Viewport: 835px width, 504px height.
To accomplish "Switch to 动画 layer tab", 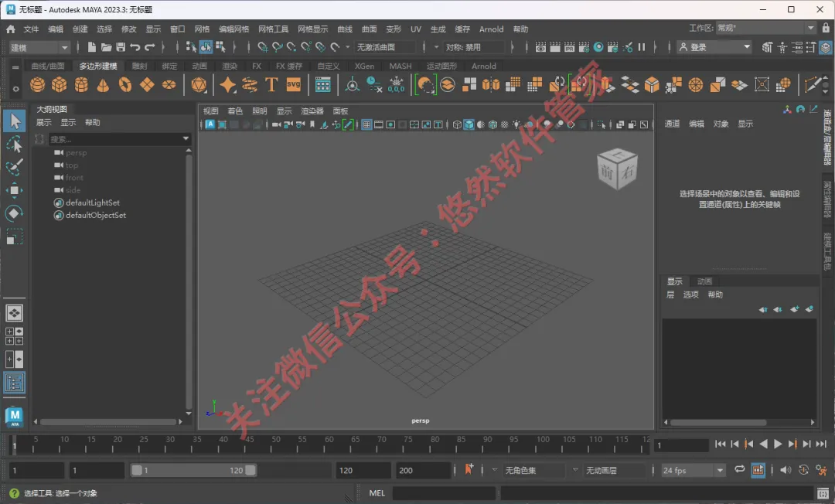I will [x=704, y=281].
